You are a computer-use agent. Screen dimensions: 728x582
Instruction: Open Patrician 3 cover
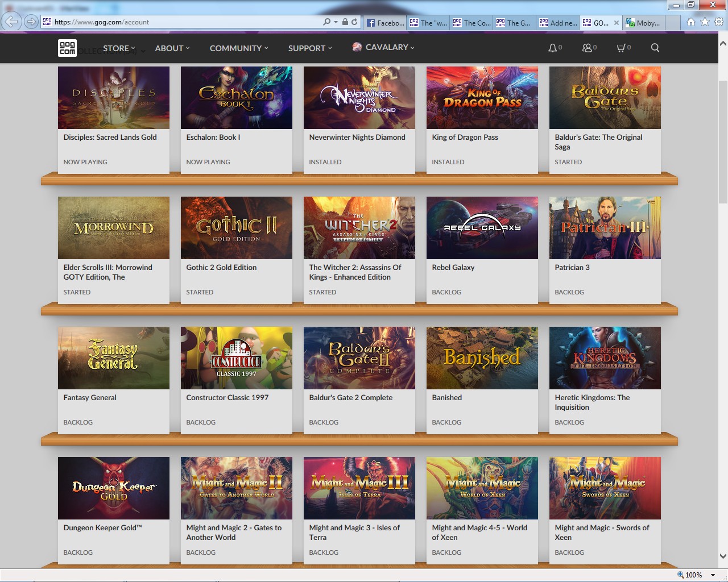pos(605,228)
